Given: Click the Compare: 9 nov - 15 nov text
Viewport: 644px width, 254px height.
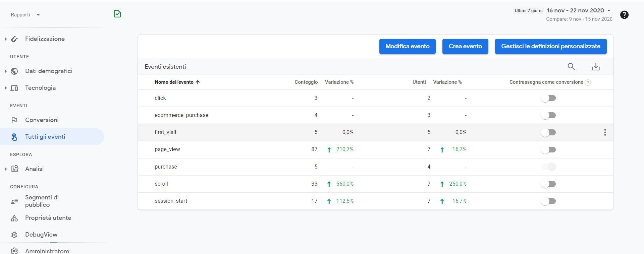Looking at the screenshot, I should 579,19.
